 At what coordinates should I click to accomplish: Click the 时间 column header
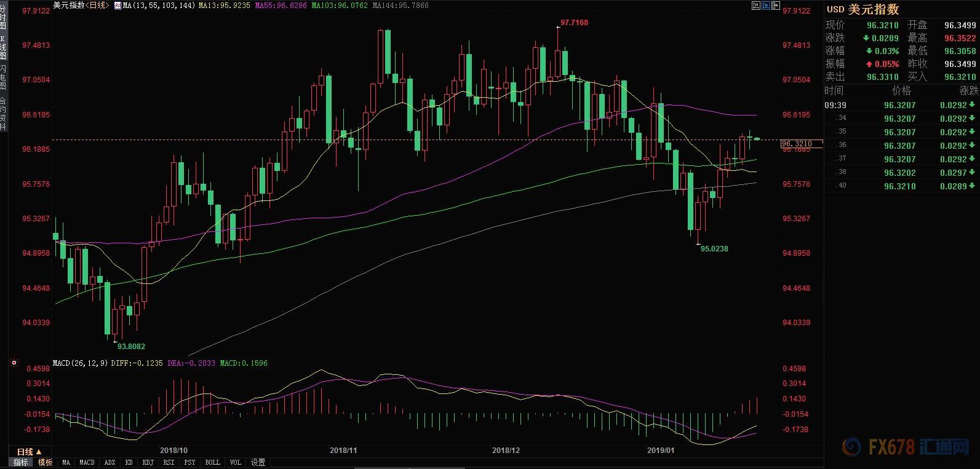(x=834, y=90)
